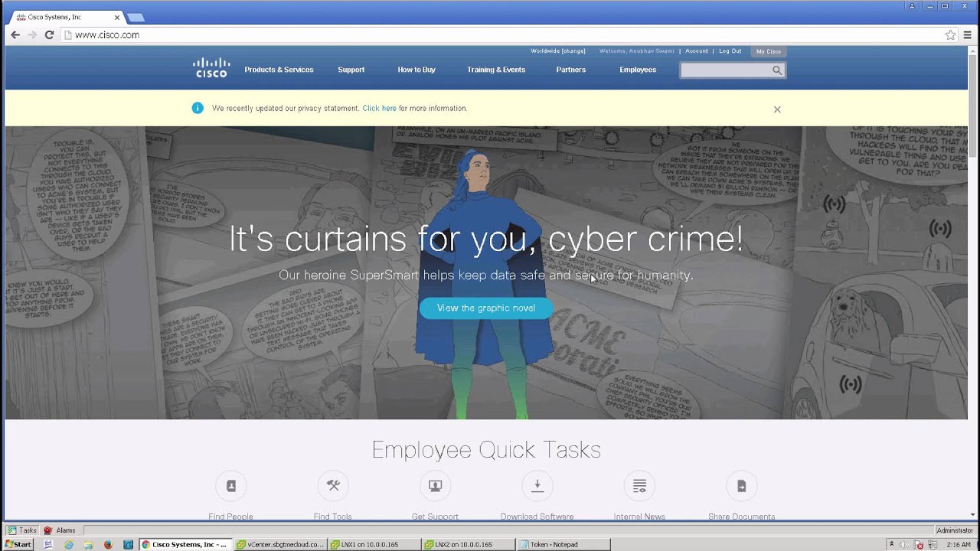Click the Find Tools icon

pos(333,486)
